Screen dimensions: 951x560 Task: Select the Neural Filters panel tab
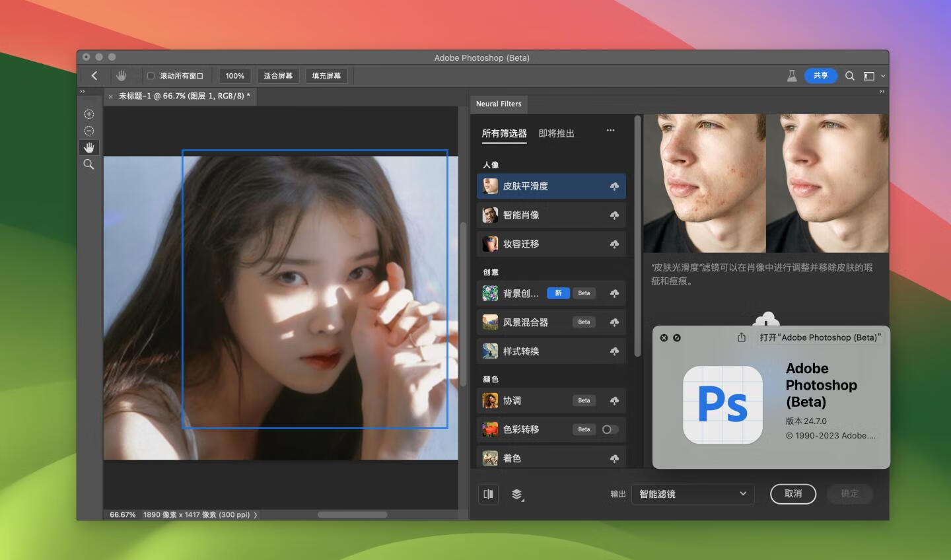pyautogui.click(x=499, y=104)
